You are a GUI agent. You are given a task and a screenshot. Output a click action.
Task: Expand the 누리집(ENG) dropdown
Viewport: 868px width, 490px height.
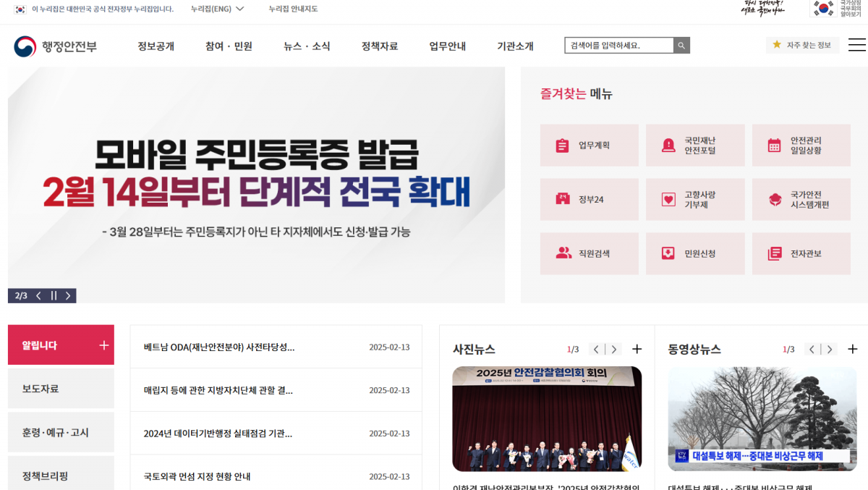tap(217, 9)
